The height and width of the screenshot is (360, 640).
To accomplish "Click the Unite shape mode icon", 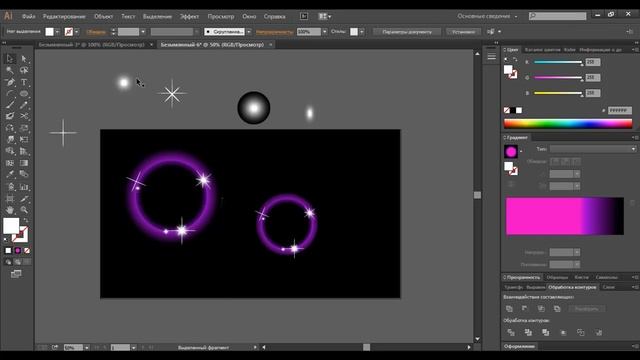I will [x=509, y=309].
